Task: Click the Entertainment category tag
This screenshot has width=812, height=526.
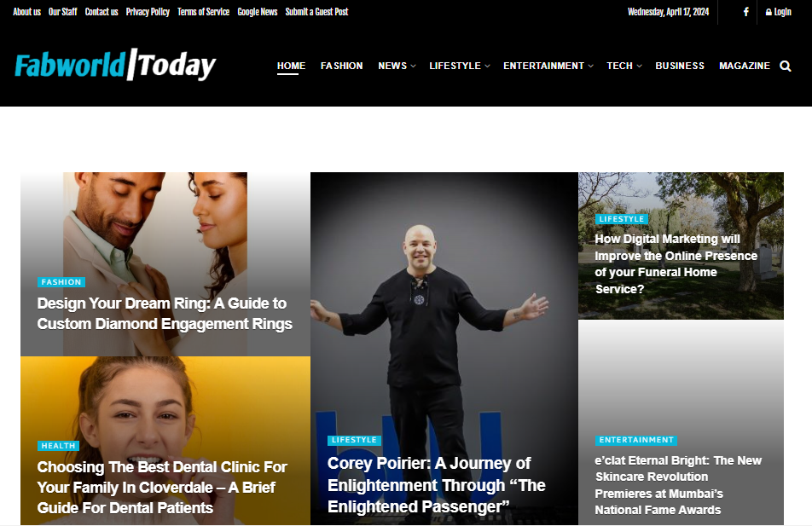Action: (636, 440)
